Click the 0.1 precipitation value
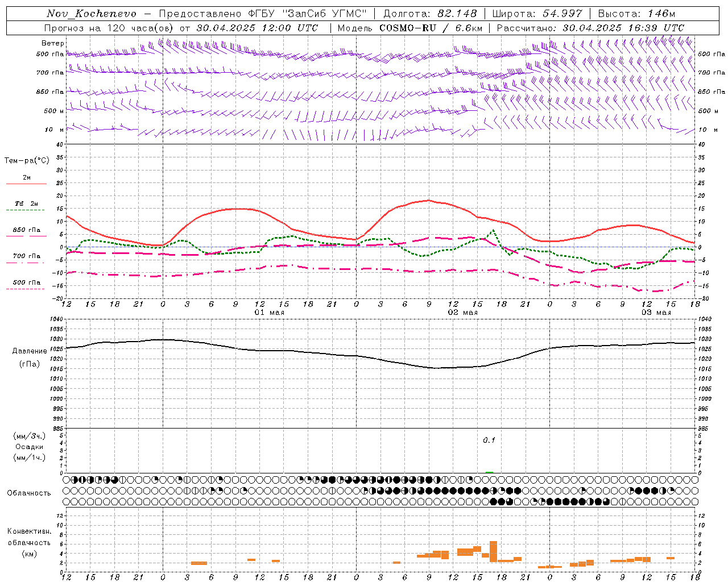 pyautogui.click(x=489, y=440)
